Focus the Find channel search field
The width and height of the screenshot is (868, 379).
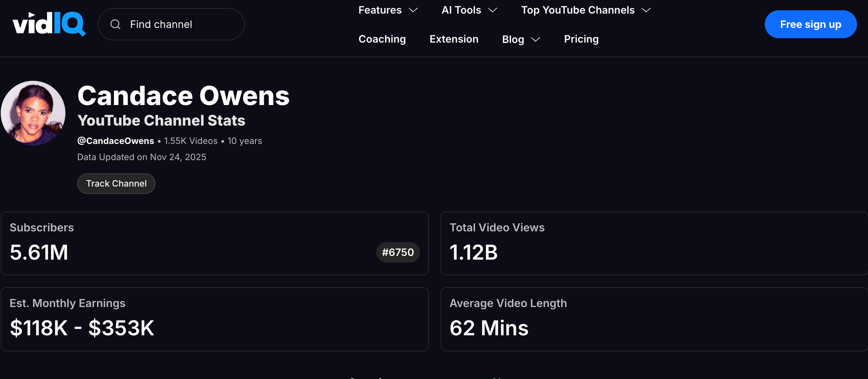[171, 24]
